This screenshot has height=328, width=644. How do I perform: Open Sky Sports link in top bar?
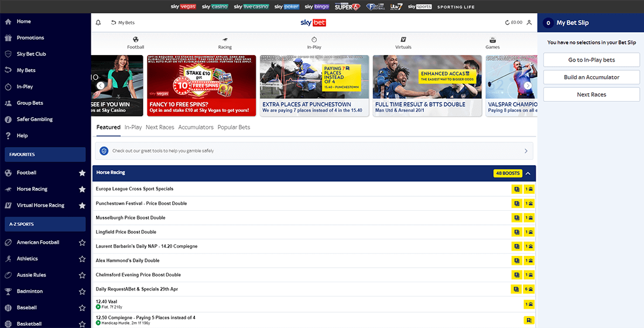[x=420, y=6]
